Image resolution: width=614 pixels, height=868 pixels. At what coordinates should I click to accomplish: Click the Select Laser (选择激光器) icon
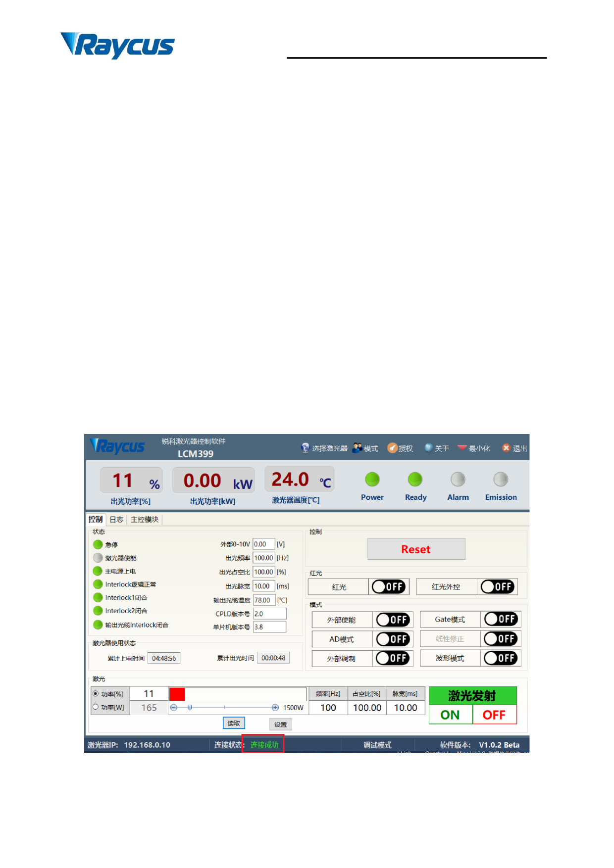[305, 448]
